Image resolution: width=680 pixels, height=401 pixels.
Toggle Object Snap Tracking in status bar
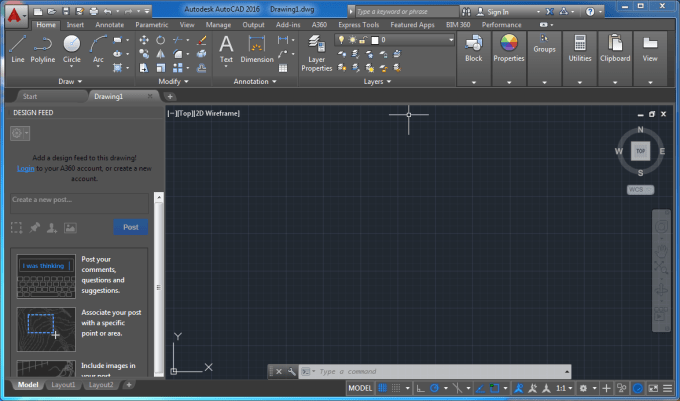(x=480, y=388)
